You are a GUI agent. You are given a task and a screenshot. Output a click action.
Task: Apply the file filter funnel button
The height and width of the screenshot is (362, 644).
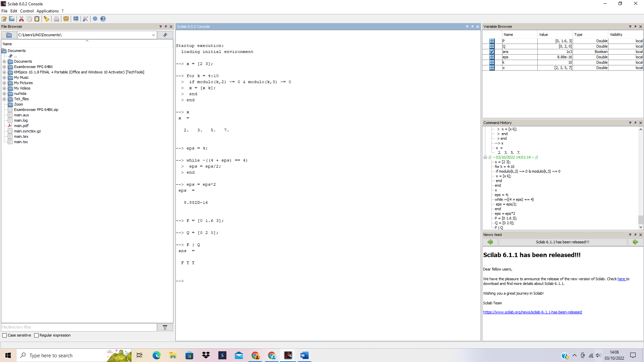tap(165, 327)
